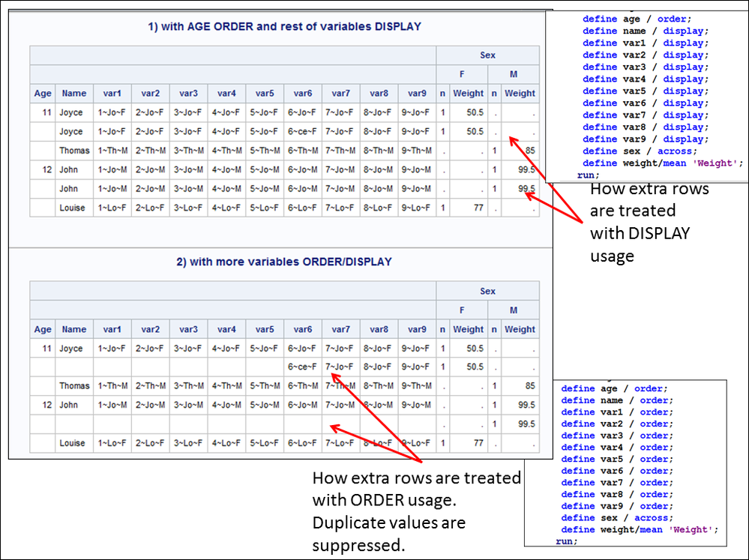
Task: Click the Thomas name cell in first table
Action: [74, 151]
